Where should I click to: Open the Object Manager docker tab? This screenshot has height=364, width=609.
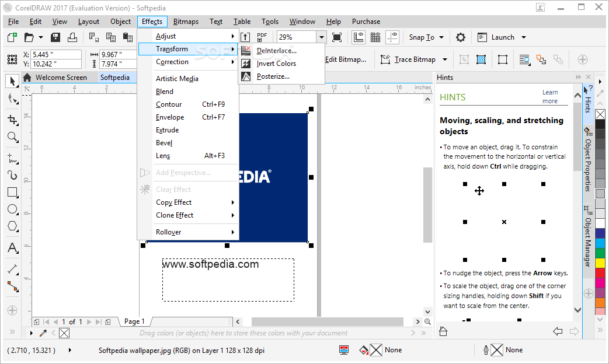pos(588,237)
